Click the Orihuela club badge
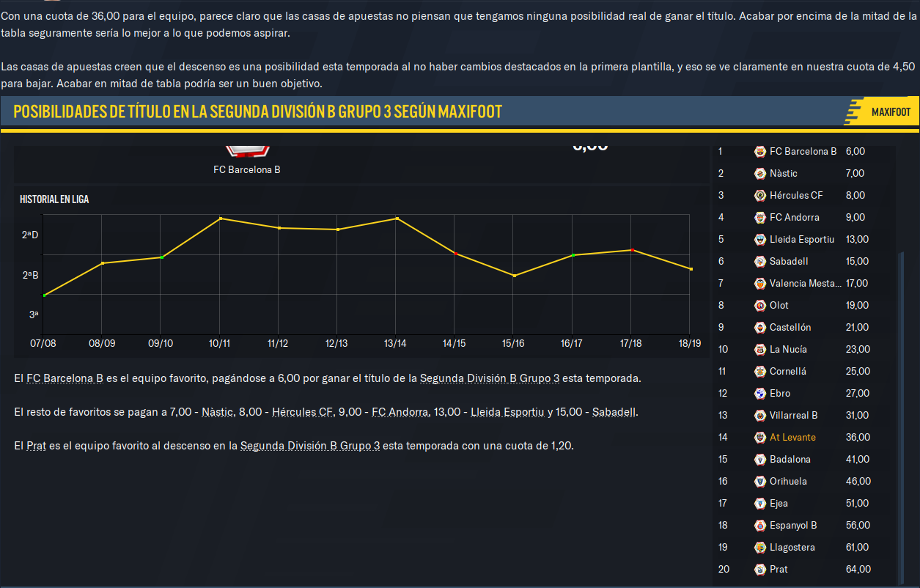The height and width of the screenshot is (588, 920). (760, 482)
